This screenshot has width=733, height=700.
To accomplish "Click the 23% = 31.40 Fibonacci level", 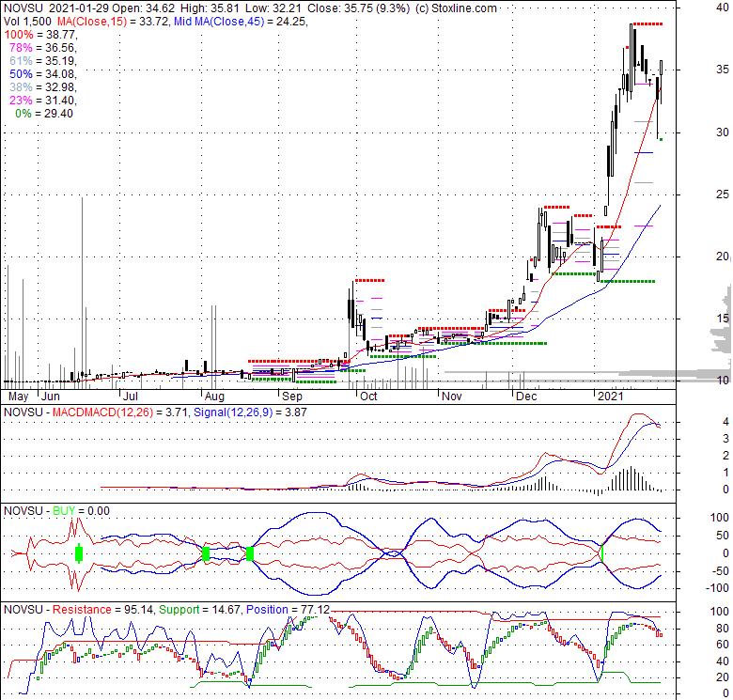I will pos(43,100).
